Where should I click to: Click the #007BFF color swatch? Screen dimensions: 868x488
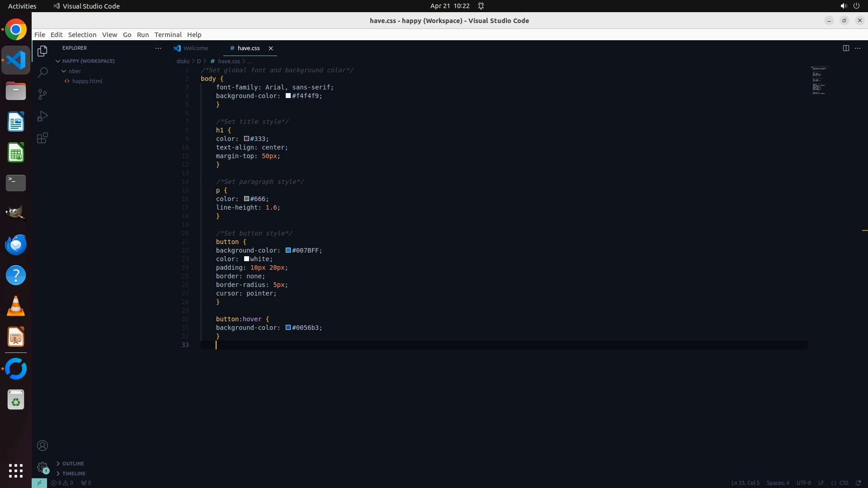(288, 250)
